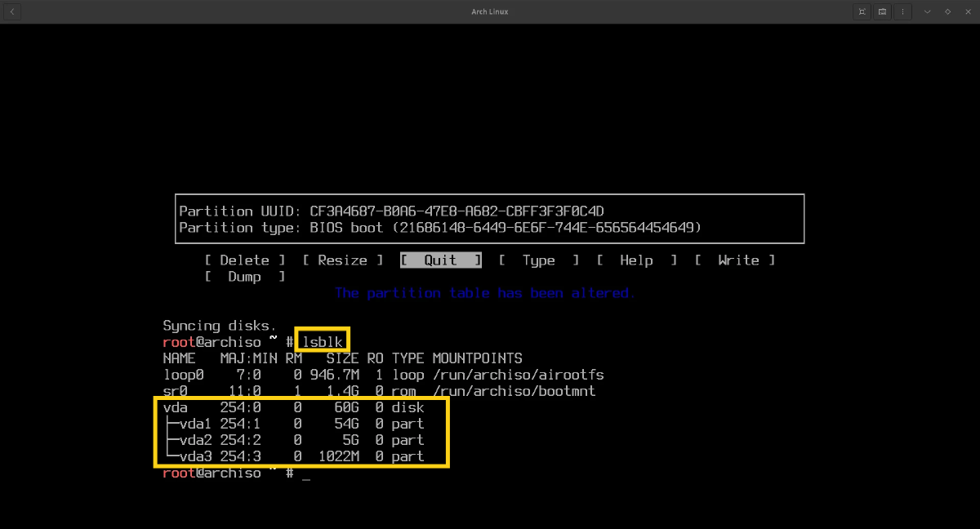Go back using the header back arrow

(12, 11)
